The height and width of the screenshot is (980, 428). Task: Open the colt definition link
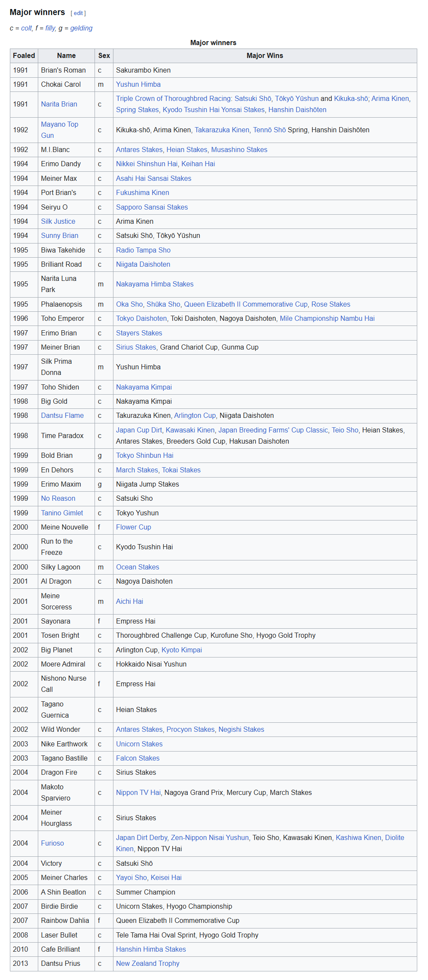tap(26, 28)
